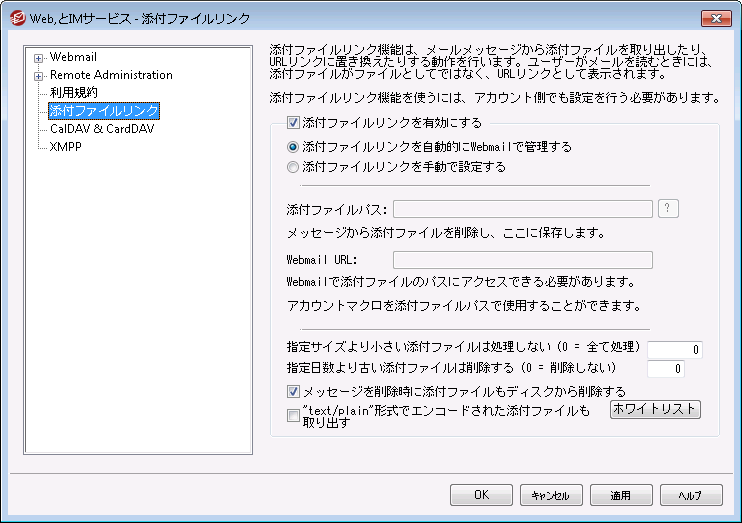Click the Webmail URL input field

(522, 260)
